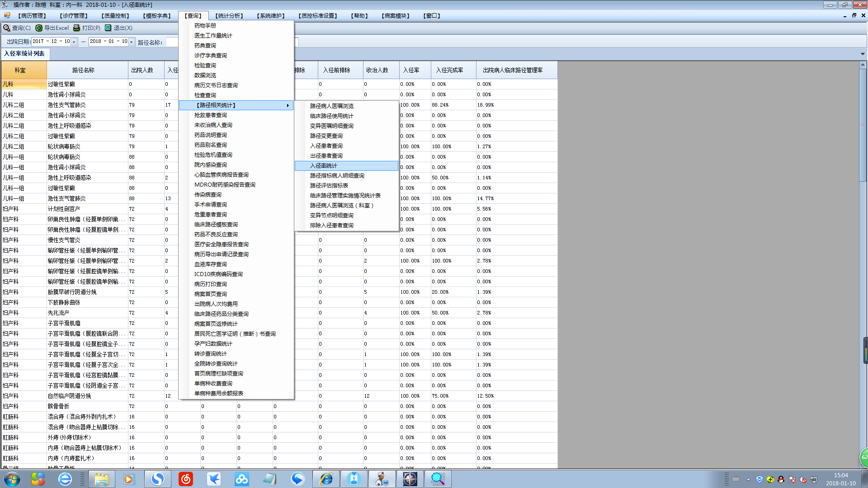
Task: Sort by the 科室 column header
Action: [20, 70]
